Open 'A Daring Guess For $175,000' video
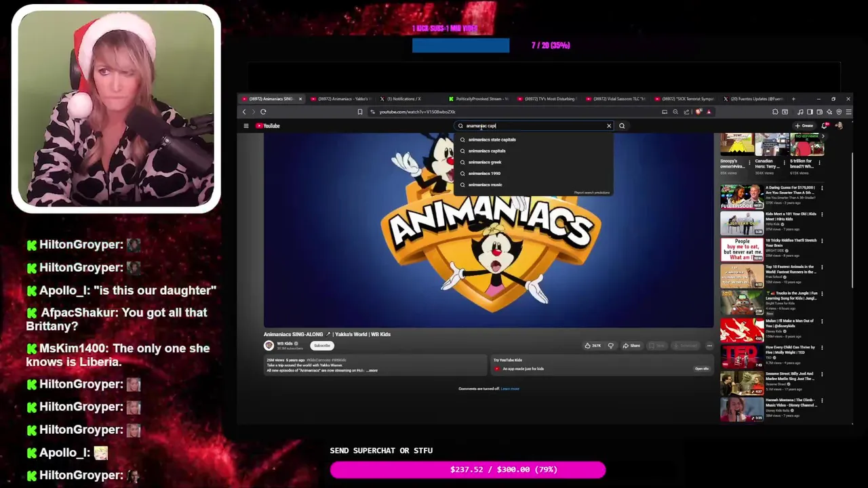The height and width of the screenshot is (488, 868). [x=741, y=197]
